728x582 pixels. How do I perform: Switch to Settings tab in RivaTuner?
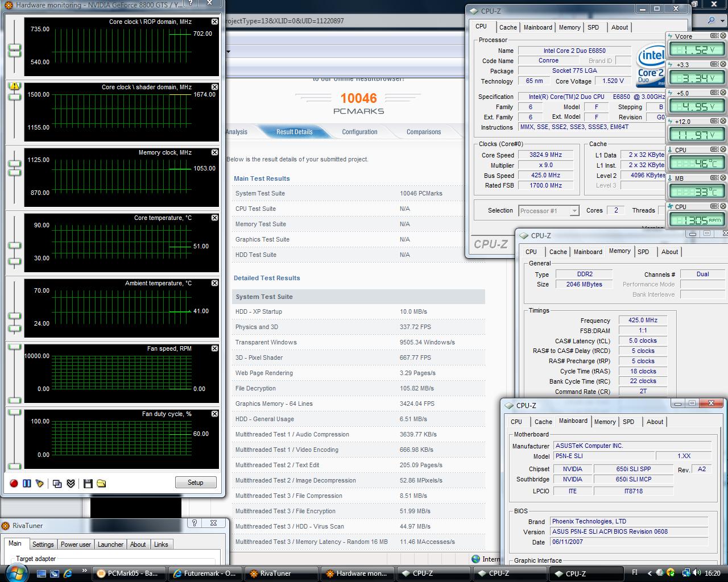[x=43, y=544]
